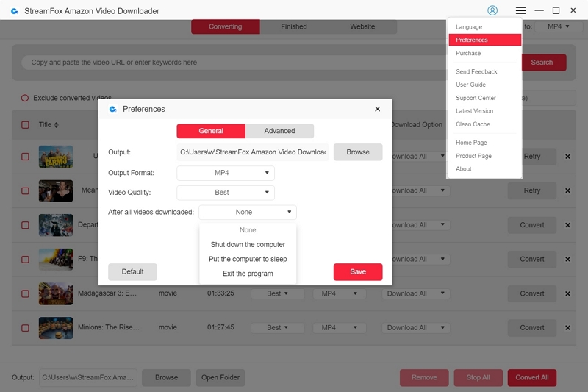The image size is (588, 392).
Task: Open the Minions Download All dropdown
Action: tap(415, 328)
